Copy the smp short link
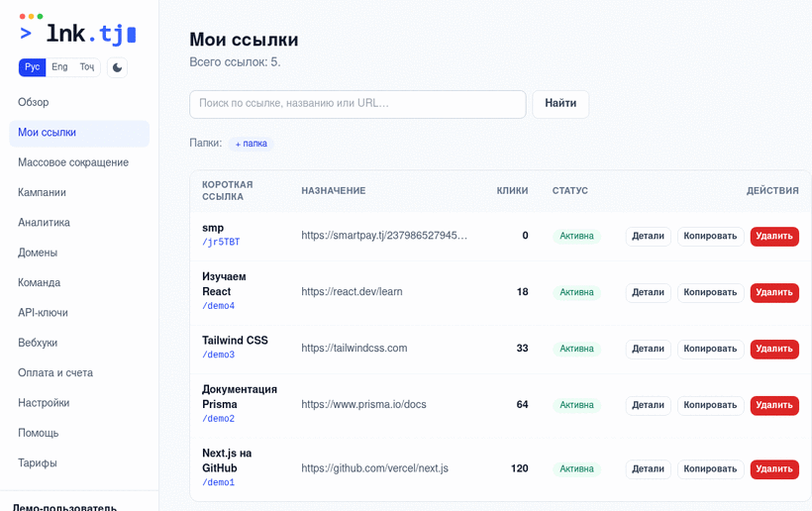 [710, 236]
